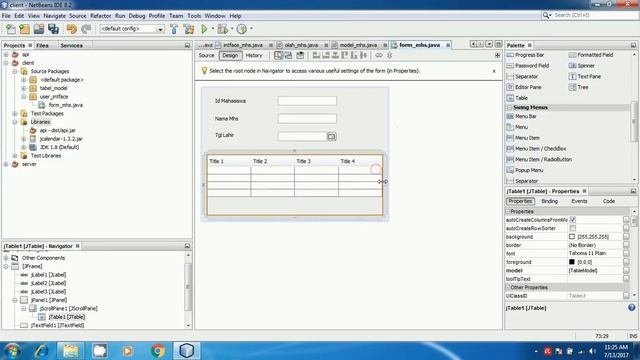Click the Build Project hammer icon
Viewport: 640px width, 360px height.
point(174,29)
